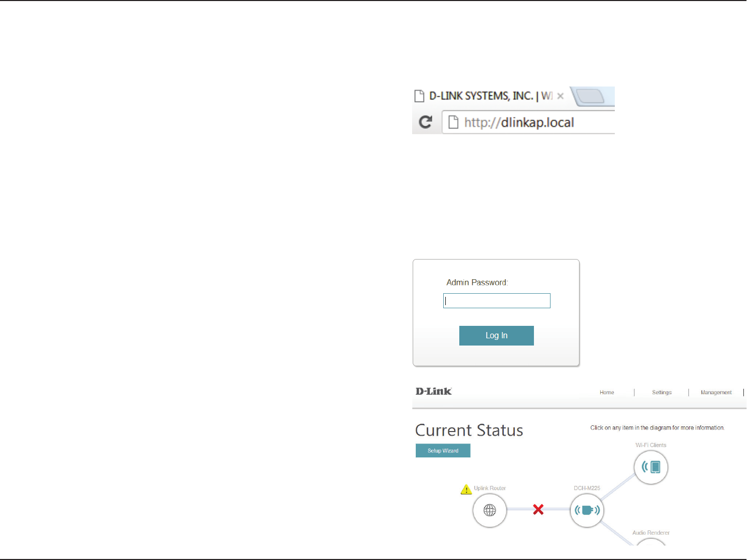Launch the Setup Wizard
747x560 pixels.
pyautogui.click(x=443, y=451)
